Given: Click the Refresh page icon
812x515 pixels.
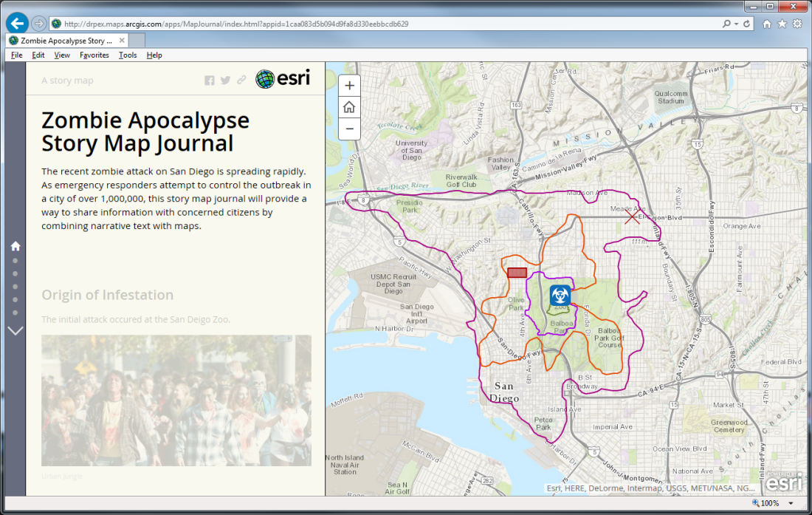Looking at the screenshot, I should tap(747, 24).
